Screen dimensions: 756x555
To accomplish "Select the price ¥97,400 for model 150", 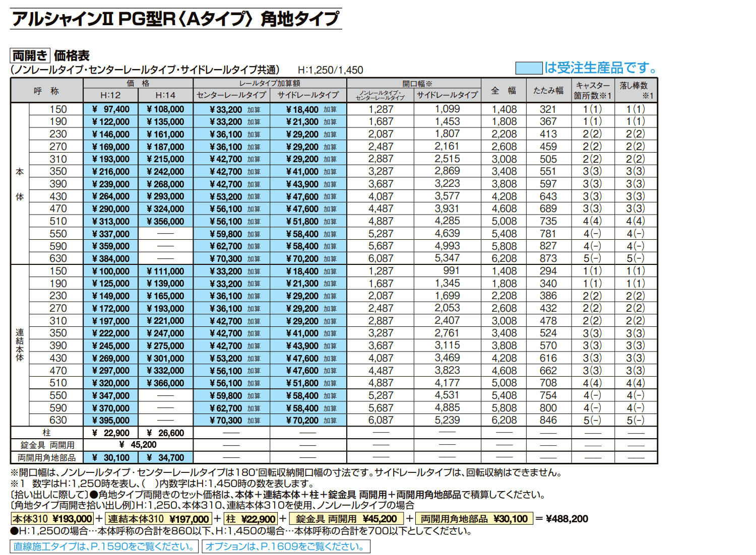I will point(110,108).
